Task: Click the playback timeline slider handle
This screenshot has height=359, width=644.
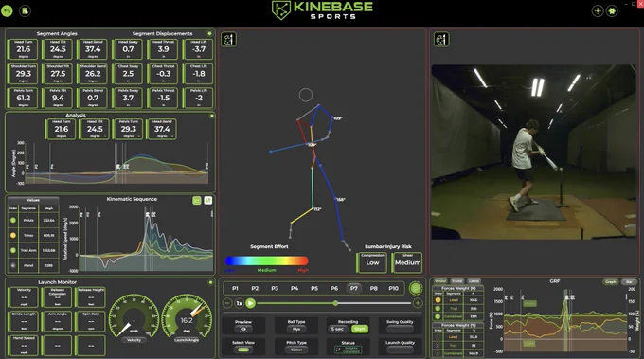Action: coord(335,303)
